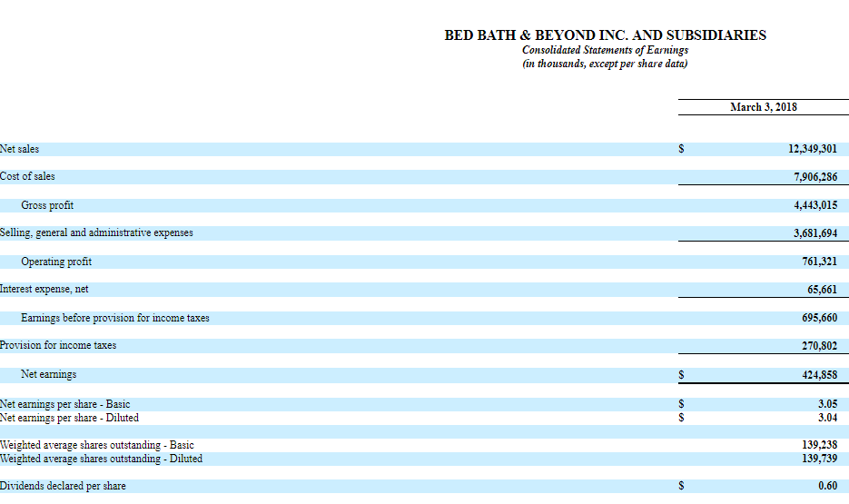Click the dollar sign in the diluted EPS row

[681, 418]
